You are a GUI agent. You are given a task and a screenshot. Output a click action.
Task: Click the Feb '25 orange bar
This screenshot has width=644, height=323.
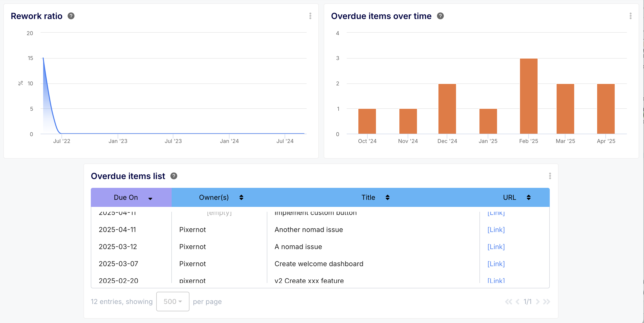coord(529,96)
